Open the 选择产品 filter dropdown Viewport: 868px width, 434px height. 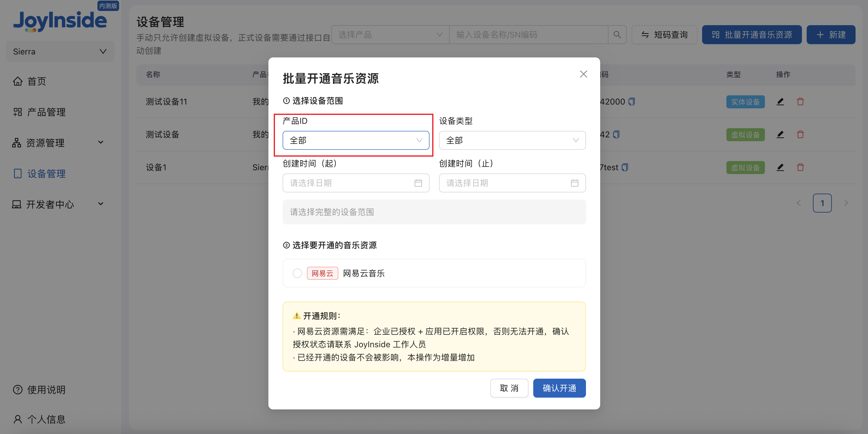coord(390,35)
